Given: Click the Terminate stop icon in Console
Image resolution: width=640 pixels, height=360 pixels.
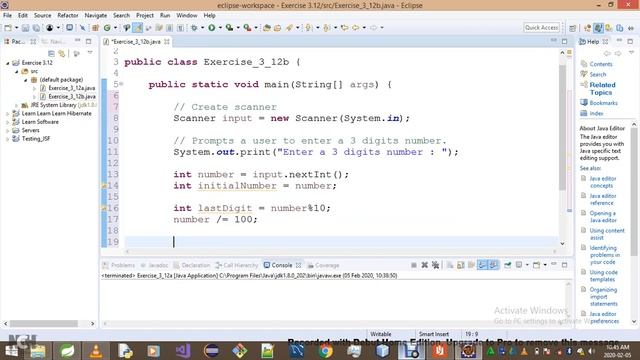Looking at the screenshot, I should [x=413, y=265].
